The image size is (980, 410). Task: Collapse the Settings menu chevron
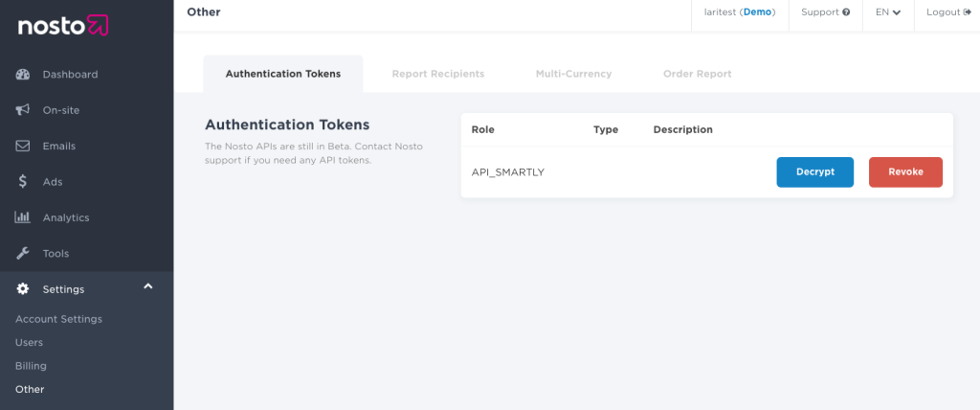(x=148, y=287)
